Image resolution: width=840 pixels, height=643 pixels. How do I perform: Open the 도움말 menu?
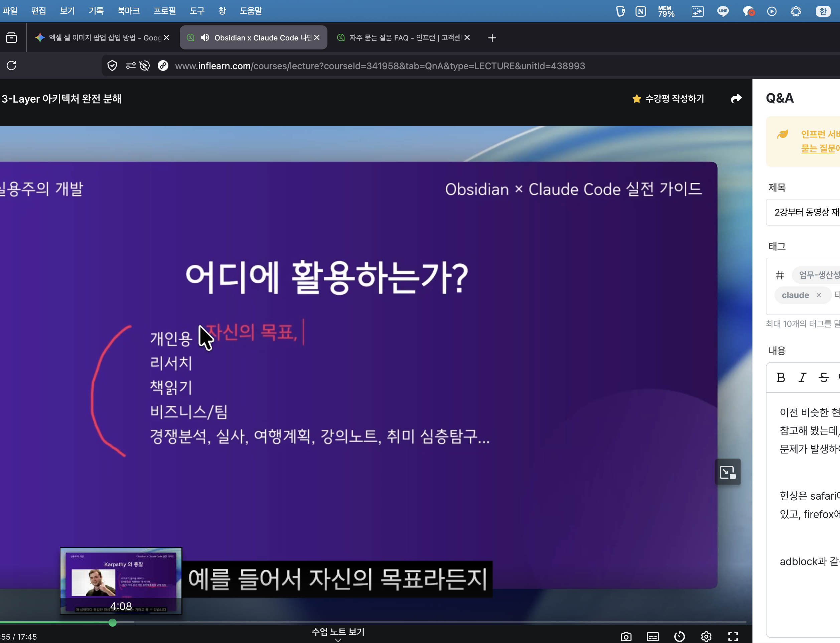tap(251, 11)
